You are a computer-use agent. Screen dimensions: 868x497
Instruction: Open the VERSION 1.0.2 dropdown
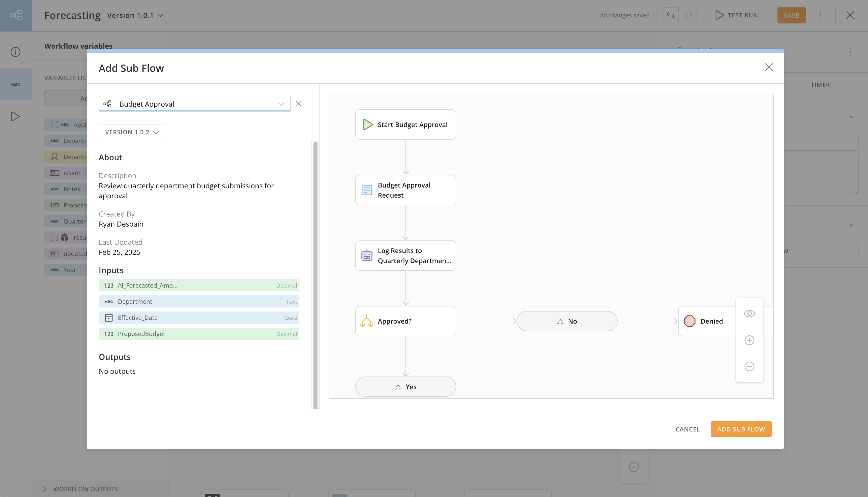pyautogui.click(x=132, y=132)
